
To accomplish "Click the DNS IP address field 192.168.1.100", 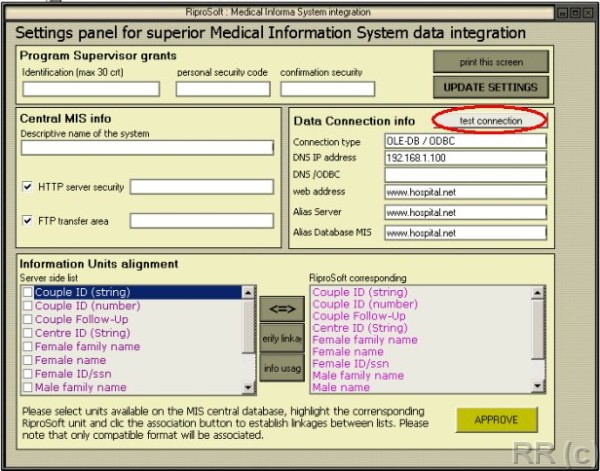I will coord(466,158).
